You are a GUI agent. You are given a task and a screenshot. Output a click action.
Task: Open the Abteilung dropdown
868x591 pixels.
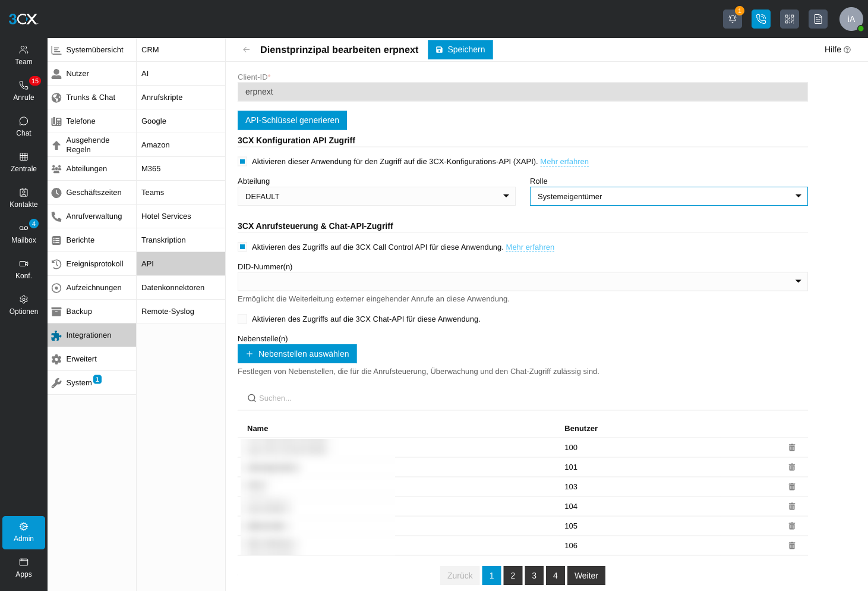(x=376, y=196)
